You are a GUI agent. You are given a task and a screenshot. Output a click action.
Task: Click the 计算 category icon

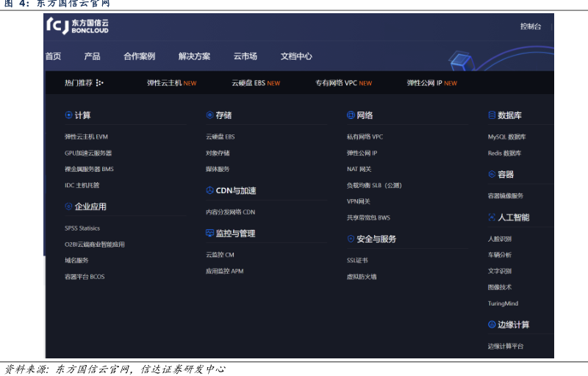(x=68, y=115)
